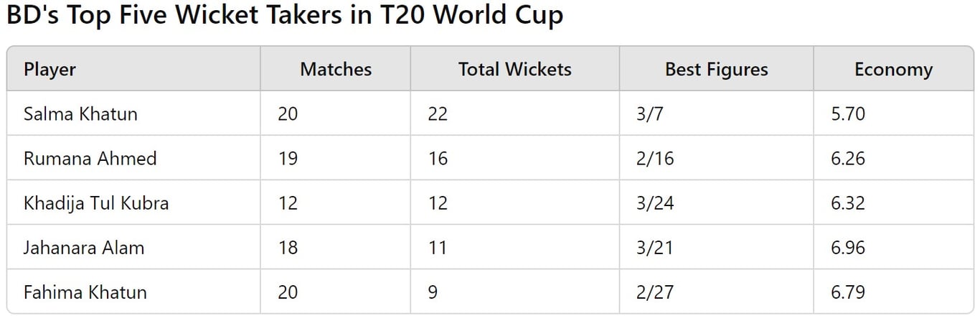Click Rumana Ahmed's best figures 2/16

(x=655, y=159)
